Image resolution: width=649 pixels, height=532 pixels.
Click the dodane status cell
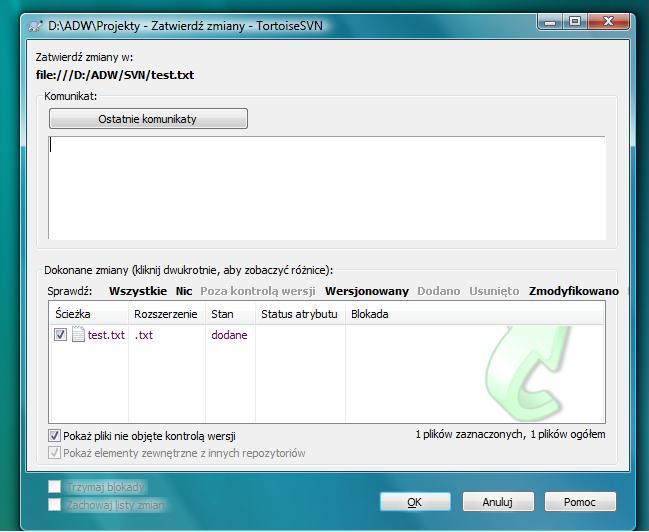(229, 335)
